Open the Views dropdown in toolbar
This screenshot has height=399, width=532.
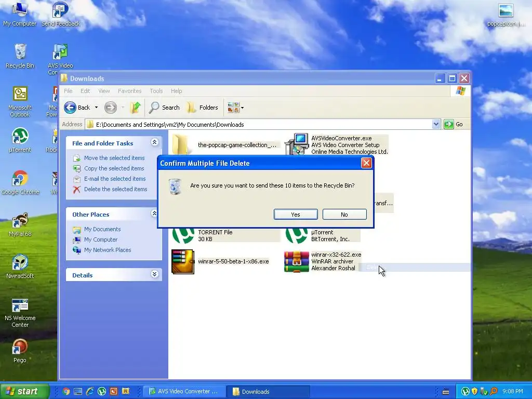(x=235, y=108)
